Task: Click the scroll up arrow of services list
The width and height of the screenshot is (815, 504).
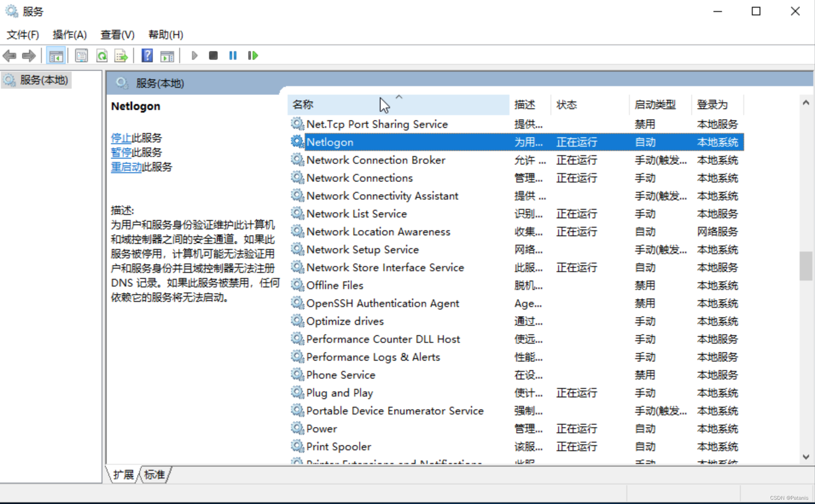Action: (806, 102)
